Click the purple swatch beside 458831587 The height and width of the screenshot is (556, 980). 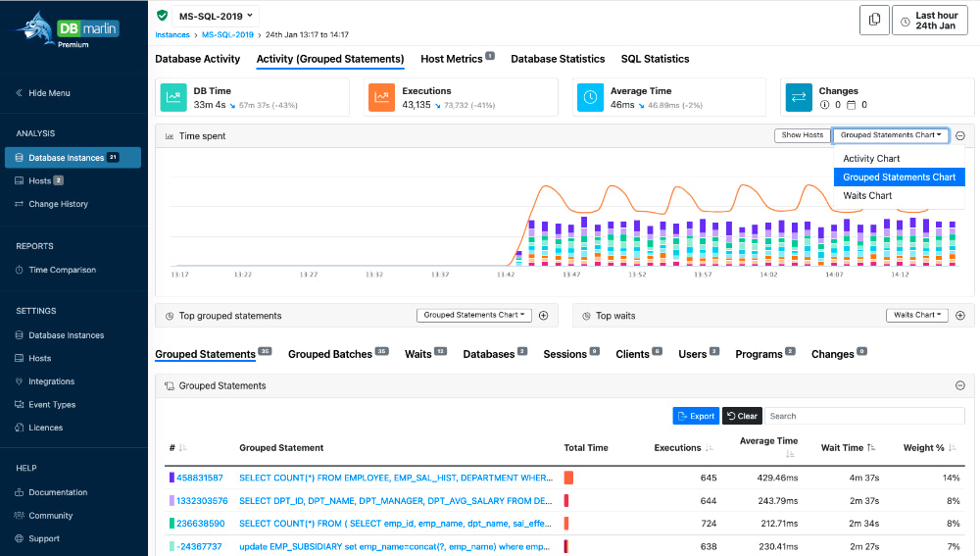(x=171, y=478)
